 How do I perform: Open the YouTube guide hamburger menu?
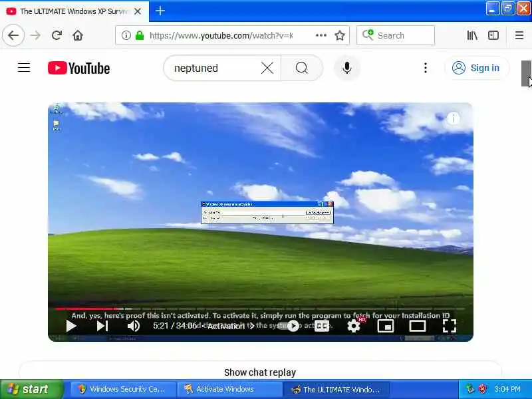[24, 68]
